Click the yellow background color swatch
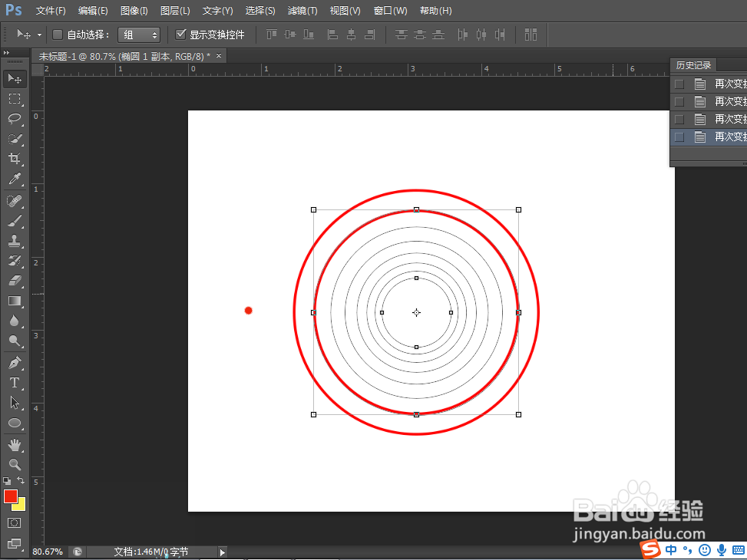The image size is (747, 560). click(21, 506)
